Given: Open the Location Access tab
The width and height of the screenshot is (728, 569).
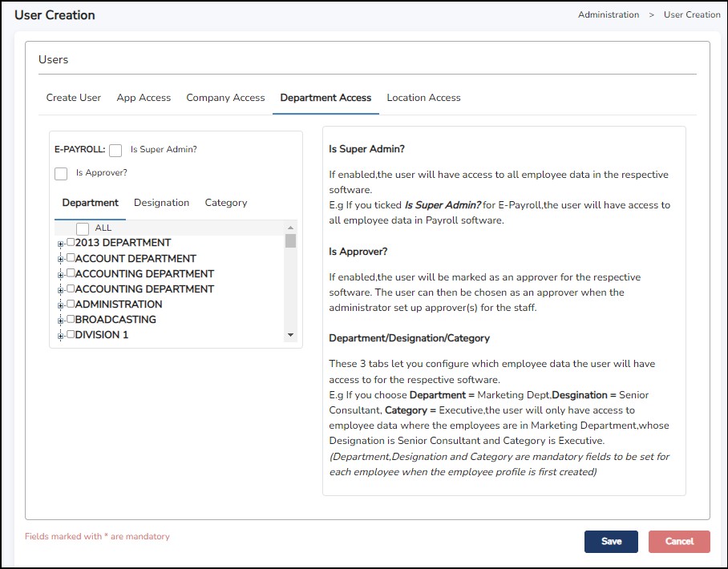Looking at the screenshot, I should point(423,98).
